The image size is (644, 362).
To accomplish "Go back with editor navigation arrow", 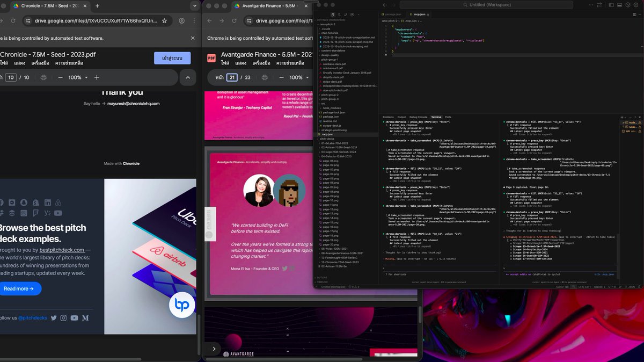I will (x=384, y=5).
